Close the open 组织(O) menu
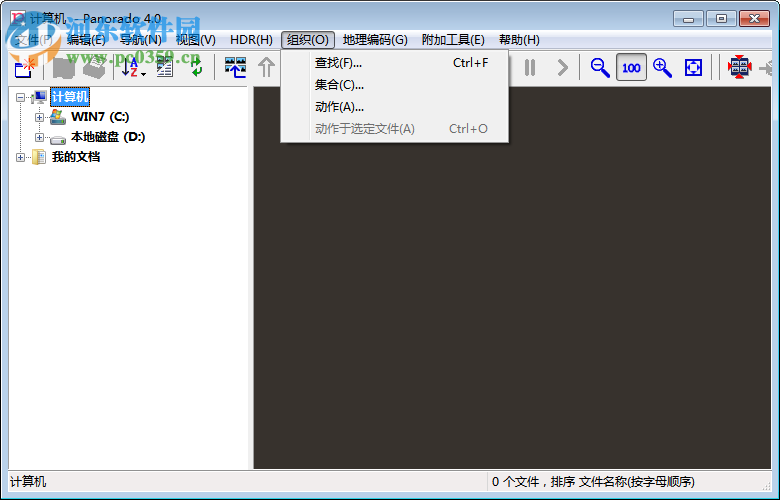 (x=307, y=40)
